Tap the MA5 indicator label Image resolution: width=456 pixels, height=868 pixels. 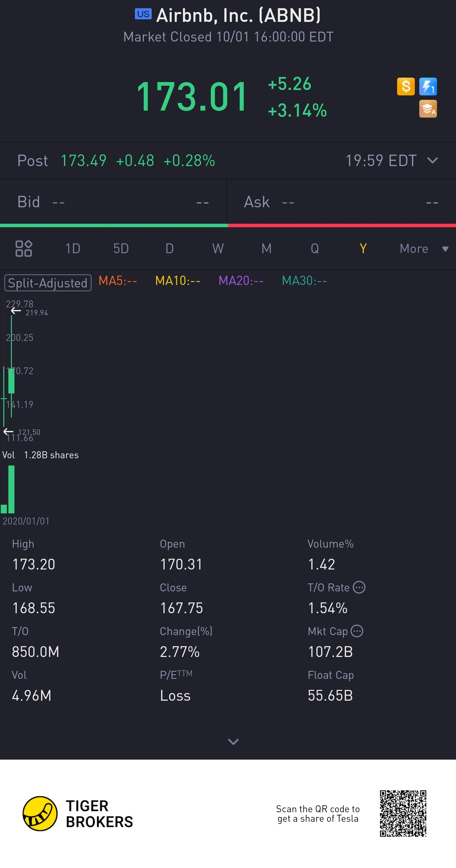(x=117, y=280)
